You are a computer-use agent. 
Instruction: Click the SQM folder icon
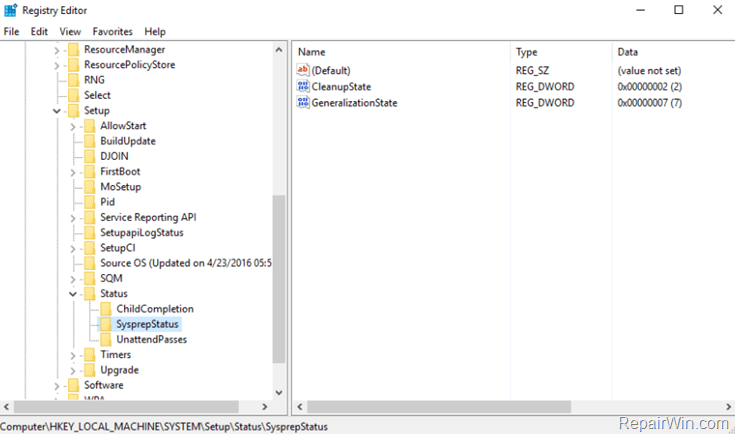tap(90, 278)
